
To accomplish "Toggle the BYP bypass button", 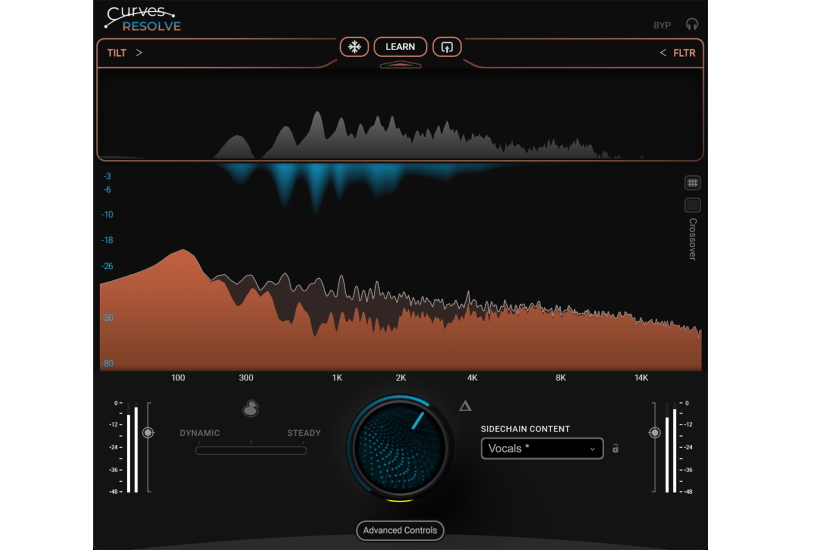I will (x=662, y=25).
